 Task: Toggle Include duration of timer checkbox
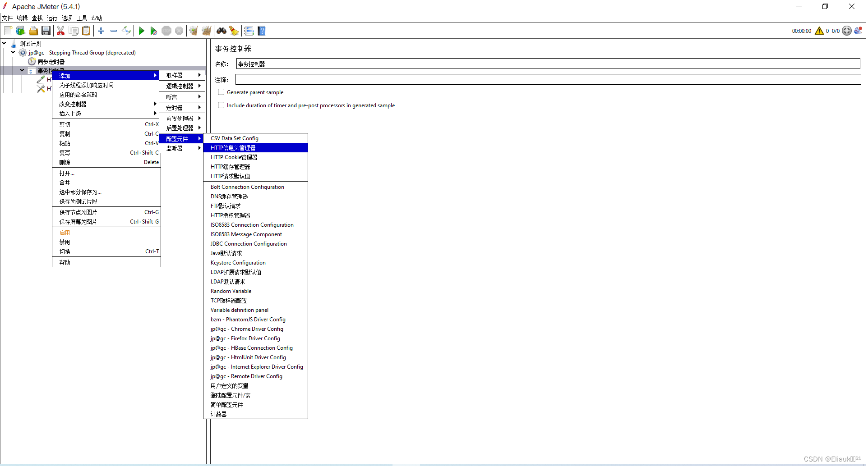(x=221, y=105)
